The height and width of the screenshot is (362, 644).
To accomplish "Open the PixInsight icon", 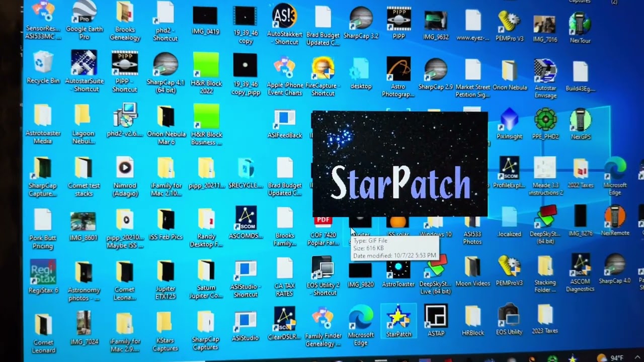I will coord(509,124).
